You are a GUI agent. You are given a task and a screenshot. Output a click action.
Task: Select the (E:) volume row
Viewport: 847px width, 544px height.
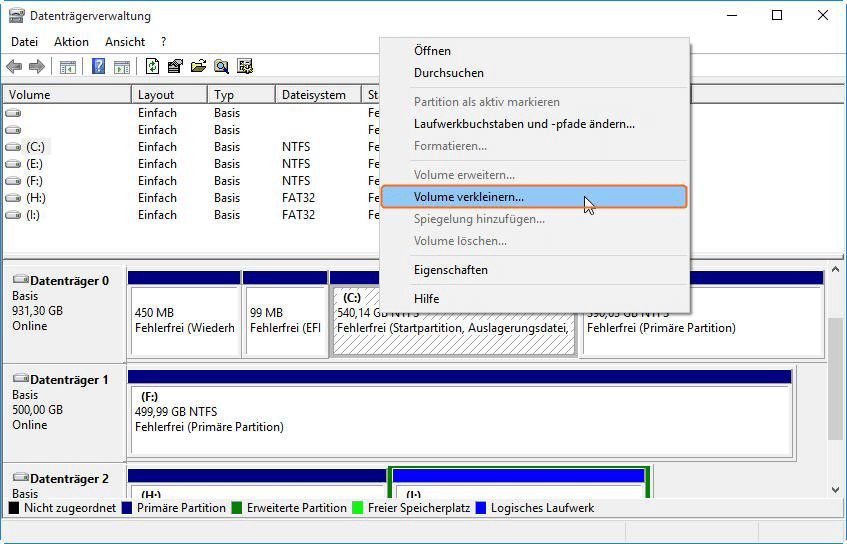tap(192, 164)
